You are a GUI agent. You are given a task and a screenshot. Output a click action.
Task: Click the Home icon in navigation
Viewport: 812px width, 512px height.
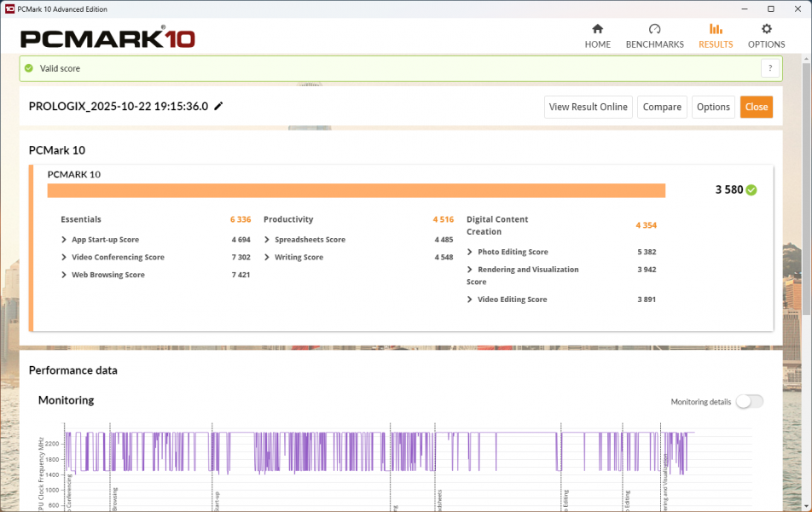tap(597, 29)
